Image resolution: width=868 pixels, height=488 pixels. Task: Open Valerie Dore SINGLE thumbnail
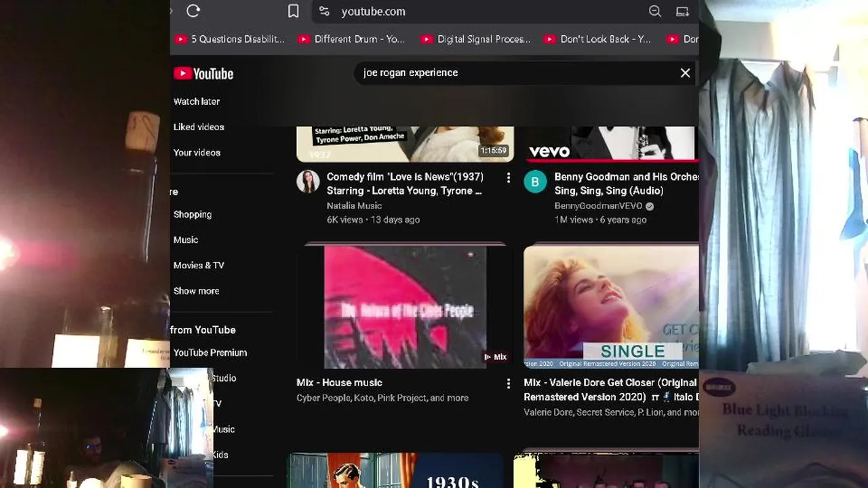point(611,307)
